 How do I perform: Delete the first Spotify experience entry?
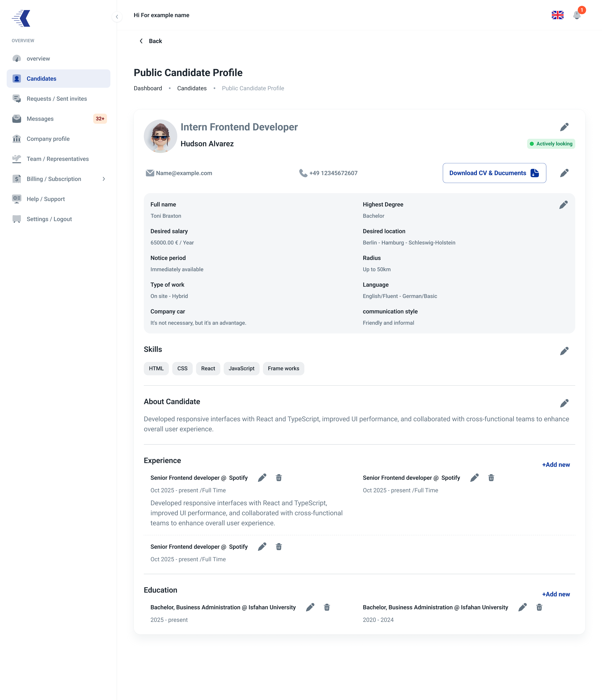tap(279, 478)
